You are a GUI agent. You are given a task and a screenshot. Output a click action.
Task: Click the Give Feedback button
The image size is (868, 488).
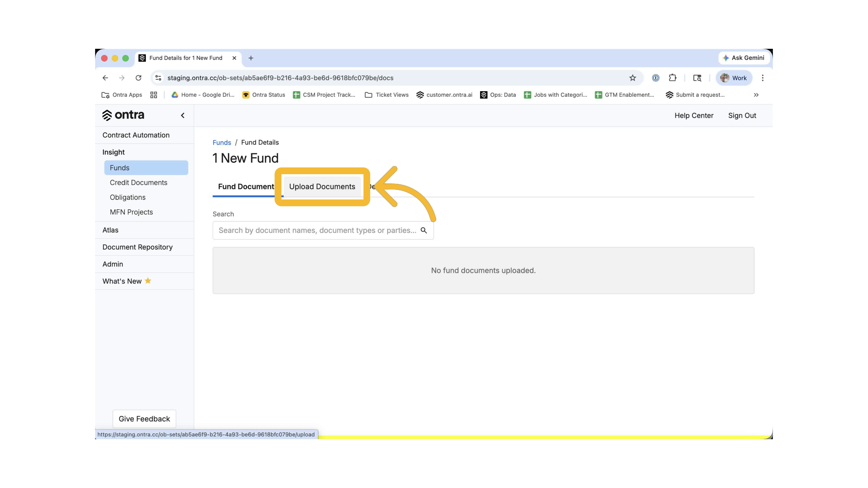(x=144, y=419)
